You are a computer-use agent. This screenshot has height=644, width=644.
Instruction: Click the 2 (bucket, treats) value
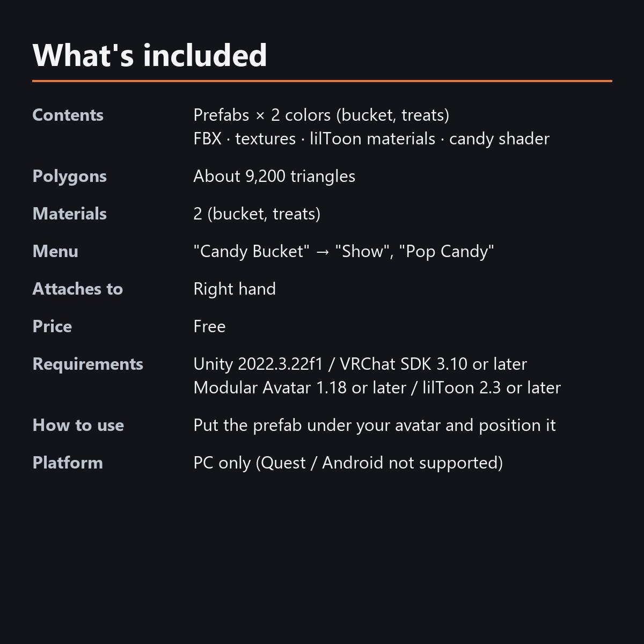(257, 214)
